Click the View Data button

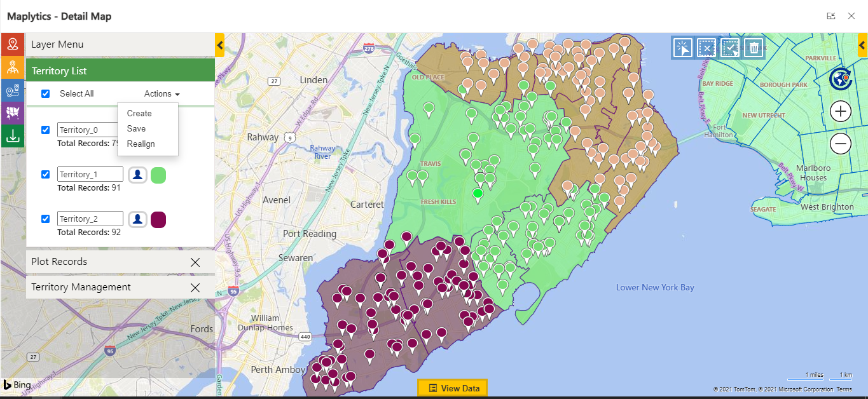point(453,388)
